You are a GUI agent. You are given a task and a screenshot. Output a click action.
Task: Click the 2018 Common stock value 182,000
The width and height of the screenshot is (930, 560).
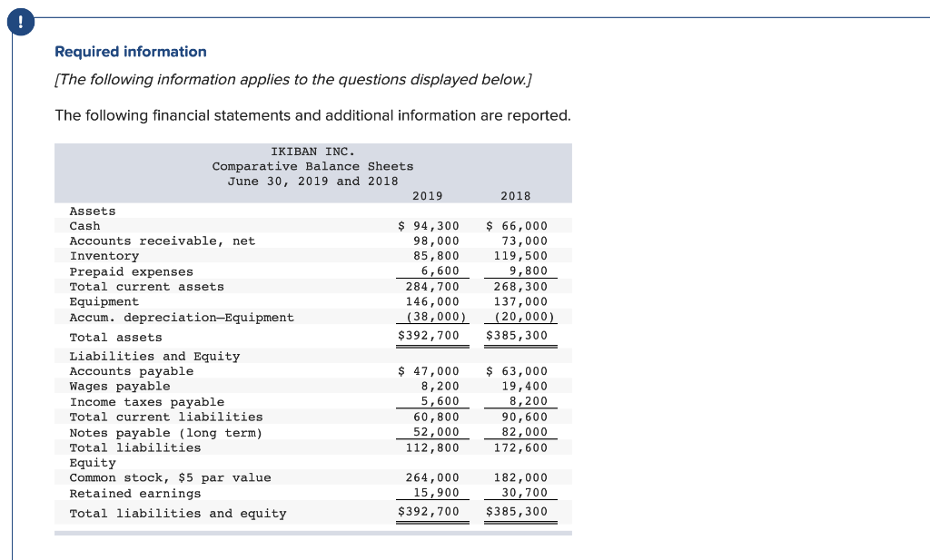(x=520, y=477)
